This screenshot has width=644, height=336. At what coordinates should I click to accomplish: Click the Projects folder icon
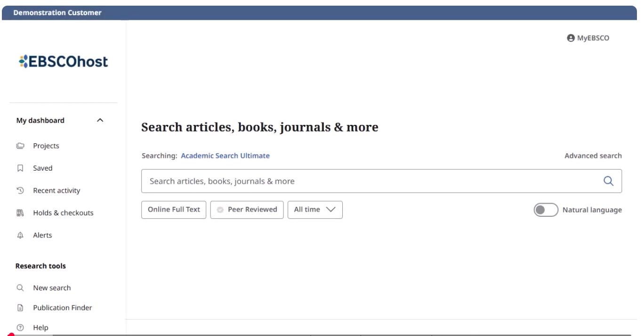click(20, 146)
